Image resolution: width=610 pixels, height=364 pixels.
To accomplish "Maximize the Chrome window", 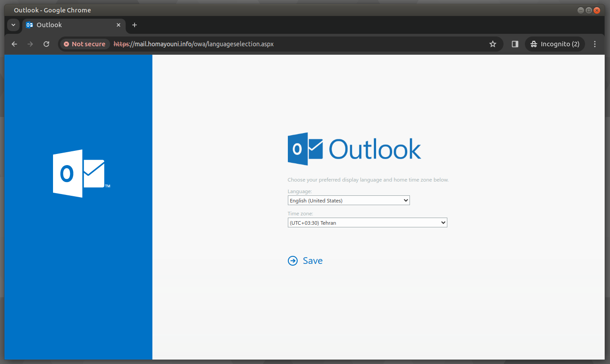I will (x=589, y=10).
